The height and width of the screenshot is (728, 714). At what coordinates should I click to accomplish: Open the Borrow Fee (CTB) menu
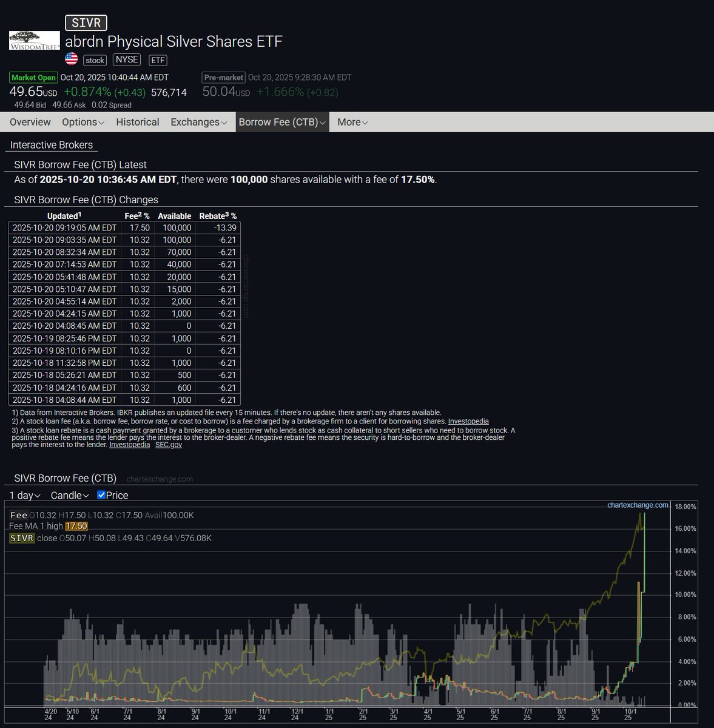[x=282, y=122]
